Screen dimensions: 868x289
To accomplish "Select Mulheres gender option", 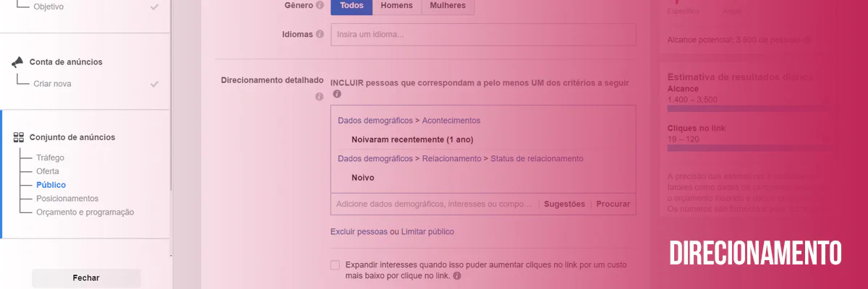I will pyautogui.click(x=448, y=7).
